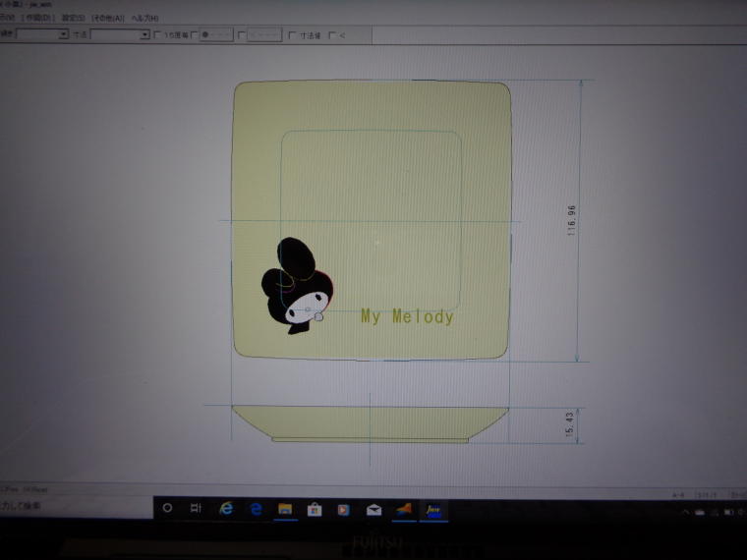This screenshot has width=747, height=560.
Task: Open Task View in taskbar
Action: coord(196,508)
